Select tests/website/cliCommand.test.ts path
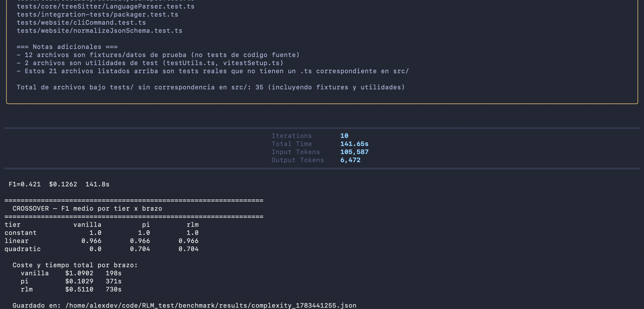 81,22
